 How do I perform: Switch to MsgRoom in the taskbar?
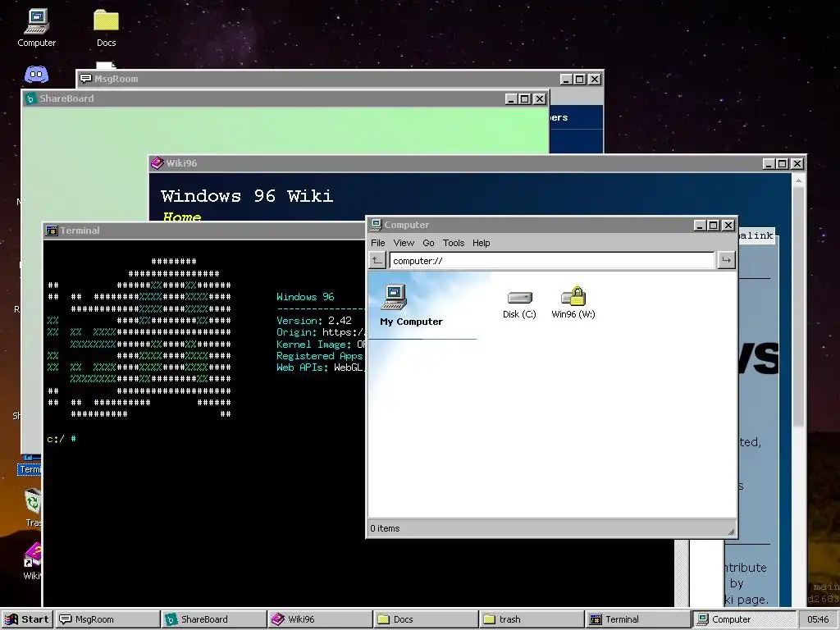[107, 619]
